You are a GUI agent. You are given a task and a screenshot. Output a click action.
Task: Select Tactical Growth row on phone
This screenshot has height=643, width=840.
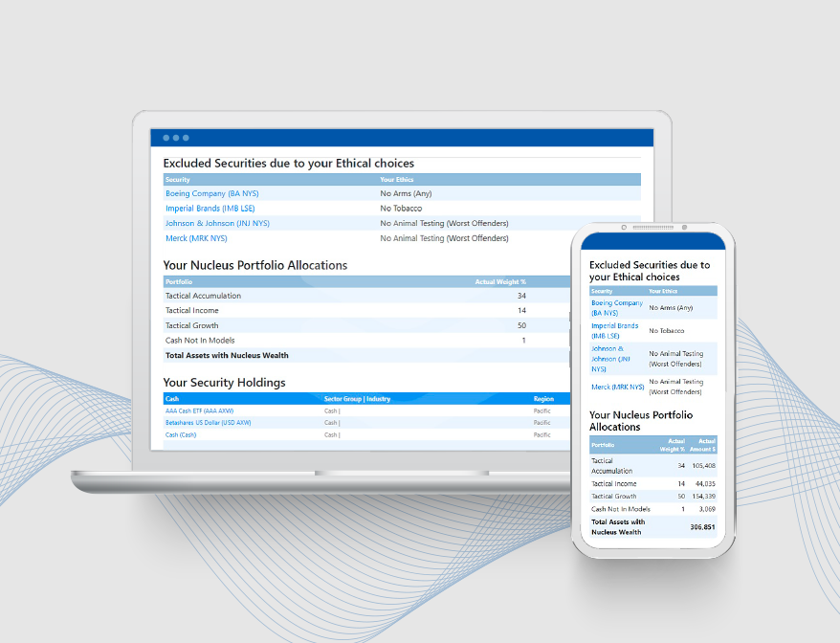[x=653, y=497]
